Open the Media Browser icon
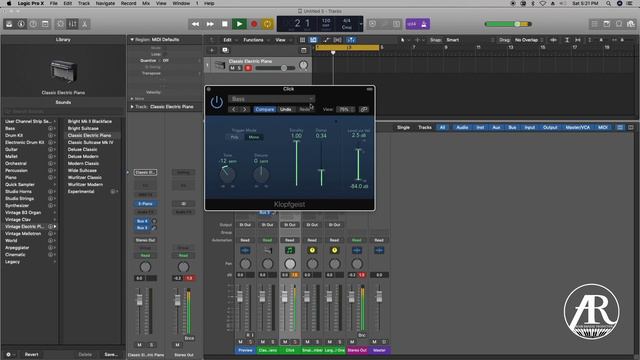Image resolution: width=640 pixels, height=360 pixels. pos(631,24)
